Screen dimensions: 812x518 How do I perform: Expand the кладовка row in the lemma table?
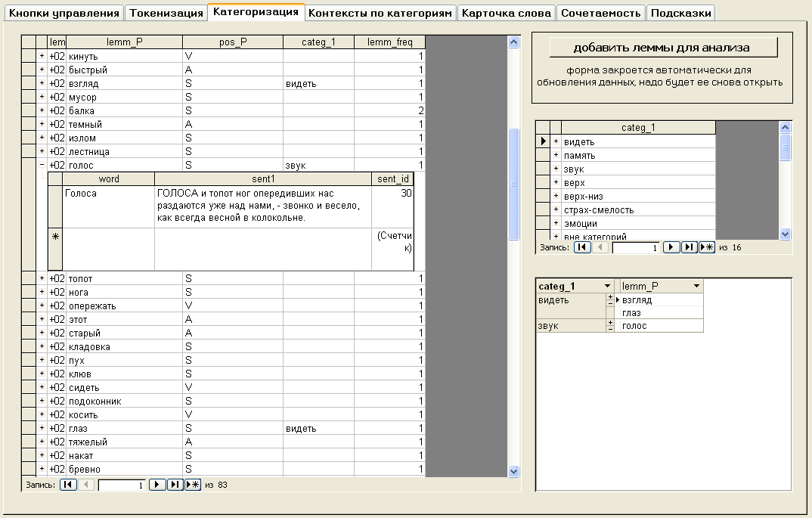tap(42, 346)
